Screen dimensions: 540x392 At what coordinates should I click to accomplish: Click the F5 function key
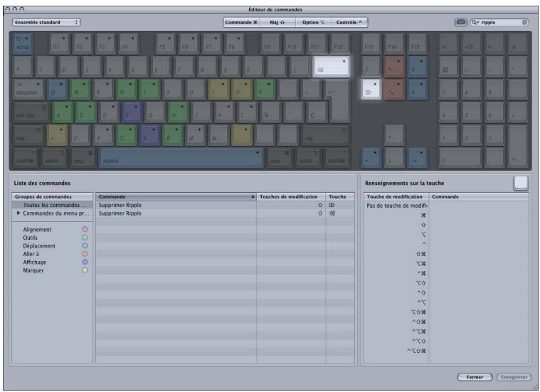point(165,44)
